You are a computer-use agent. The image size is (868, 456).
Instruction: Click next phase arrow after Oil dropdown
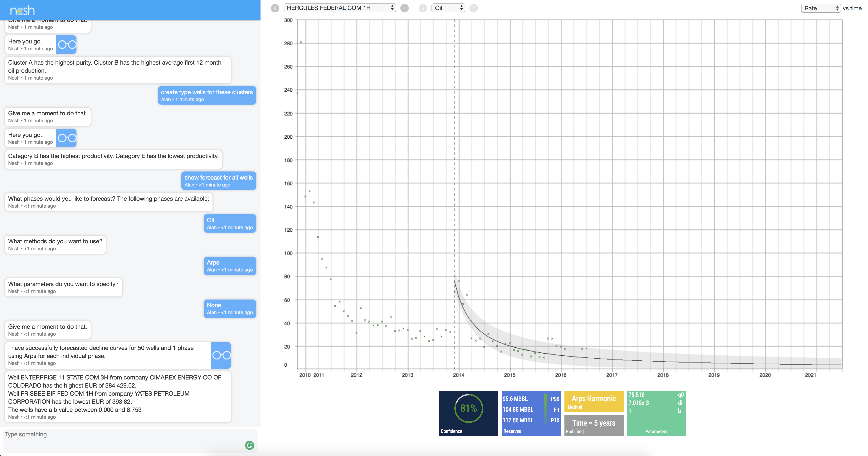473,8
